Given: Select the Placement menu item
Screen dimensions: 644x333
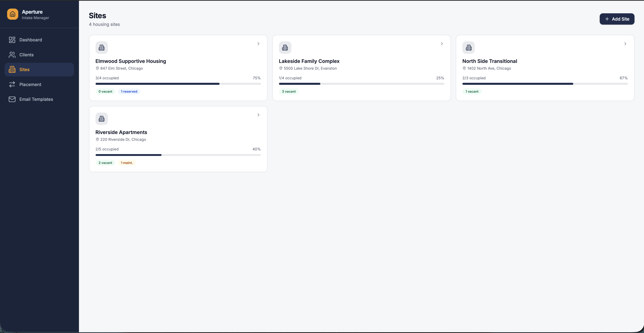Looking at the screenshot, I should point(39,84).
